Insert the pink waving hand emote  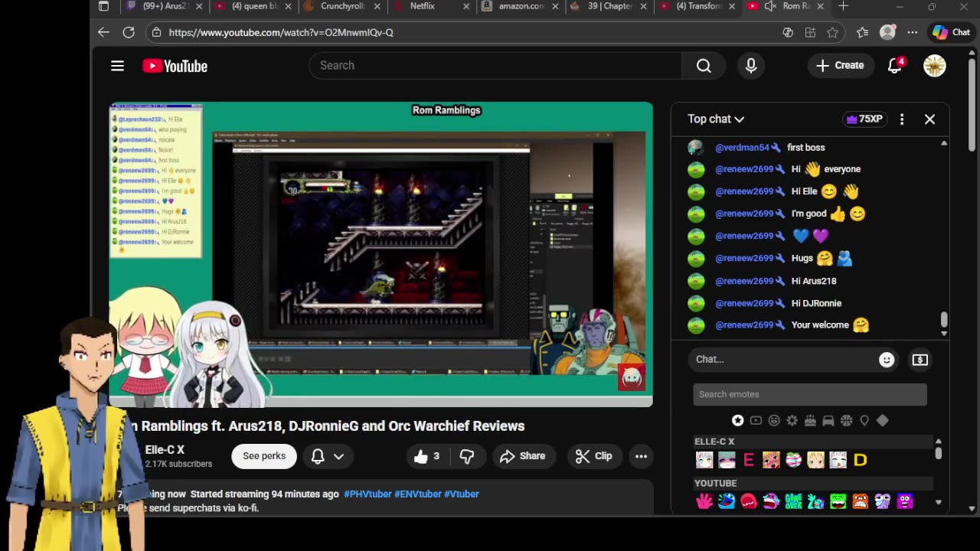pyautogui.click(x=704, y=501)
